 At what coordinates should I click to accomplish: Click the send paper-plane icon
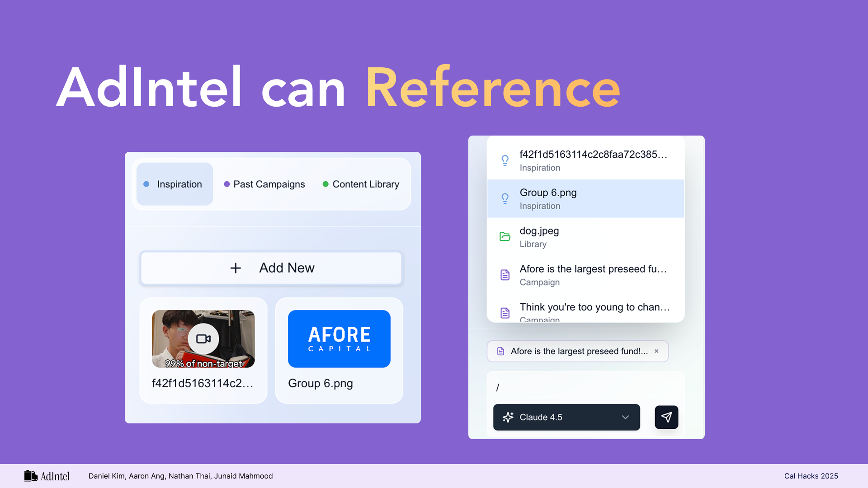click(x=666, y=417)
